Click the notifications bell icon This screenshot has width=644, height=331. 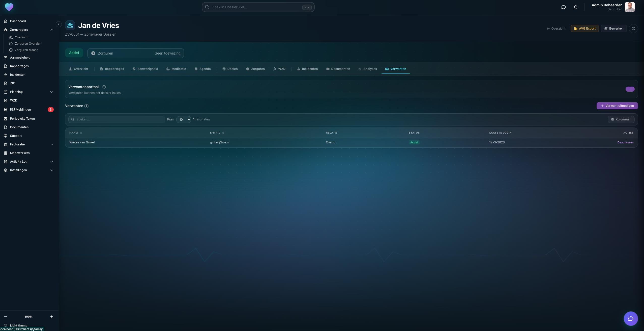pyautogui.click(x=575, y=7)
